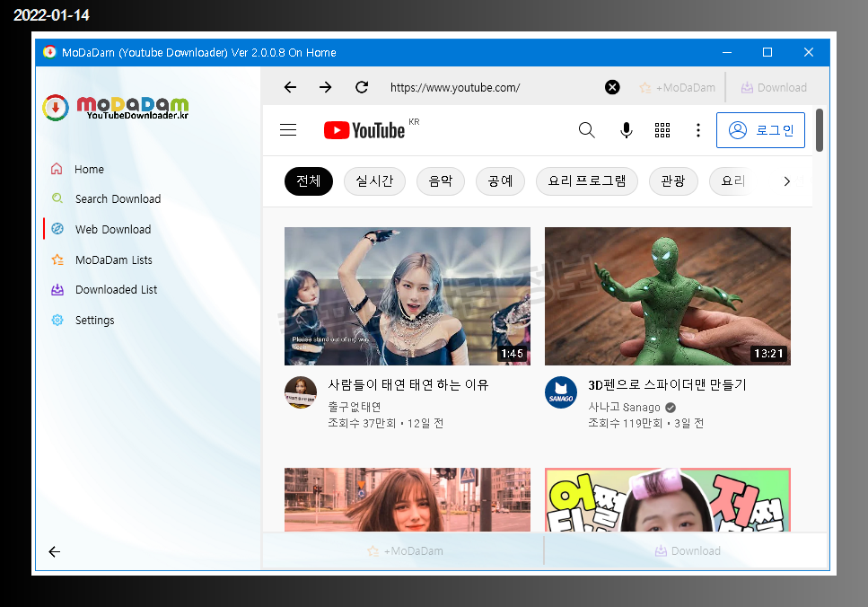
Task: Select the 요리 프로그램 category chip
Action: [587, 181]
